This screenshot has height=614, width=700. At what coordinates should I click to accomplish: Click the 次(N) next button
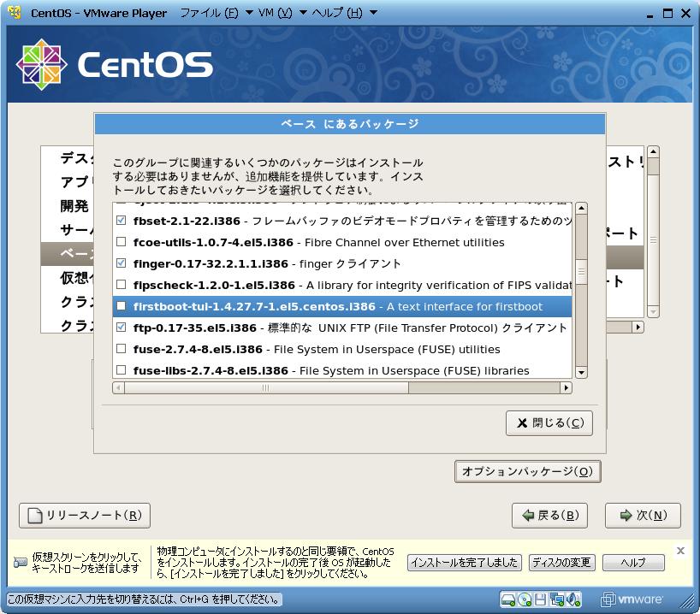click(642, 516)
